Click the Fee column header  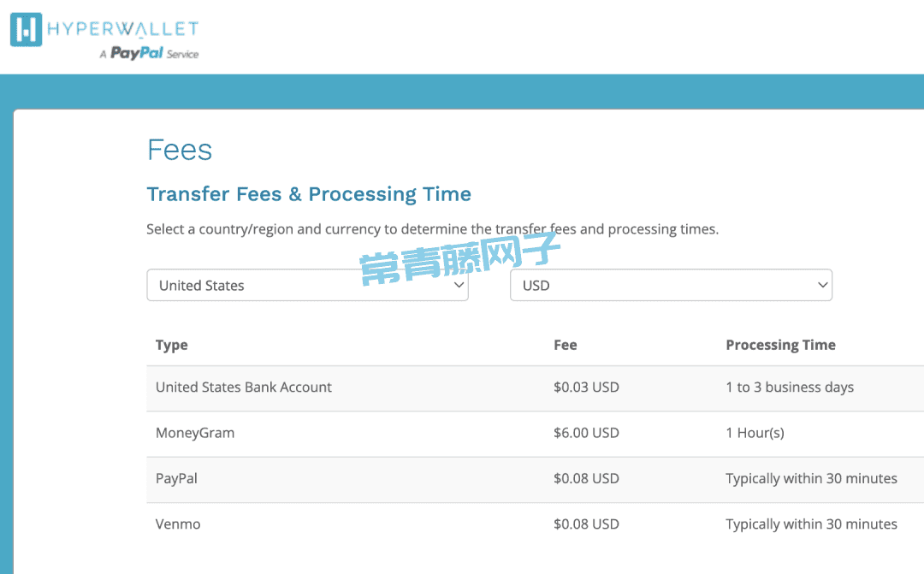566,345
